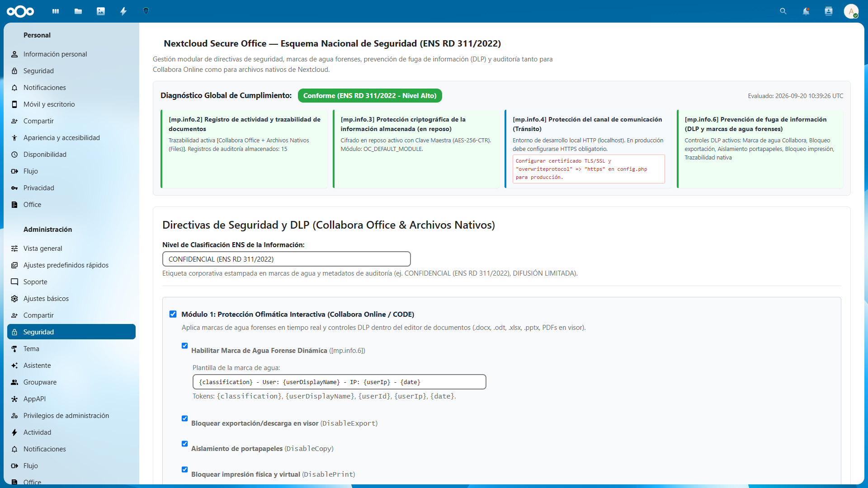Image resolution: width=868 pixels, height=488 pixels.
Task: Toggle the Módulo 1 Protección Ofimática checkbox
Action: (x=173, y=314)
